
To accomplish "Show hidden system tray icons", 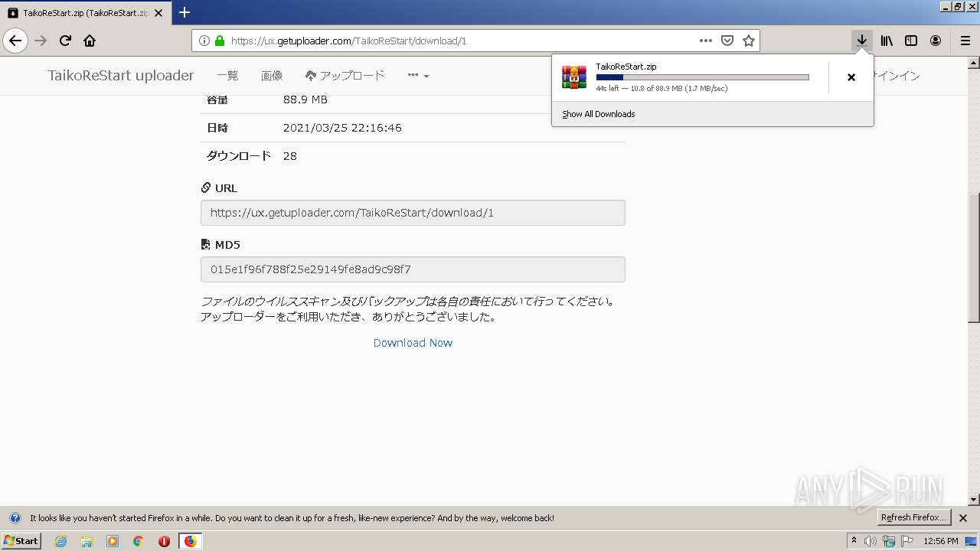I will pos(854,541).
